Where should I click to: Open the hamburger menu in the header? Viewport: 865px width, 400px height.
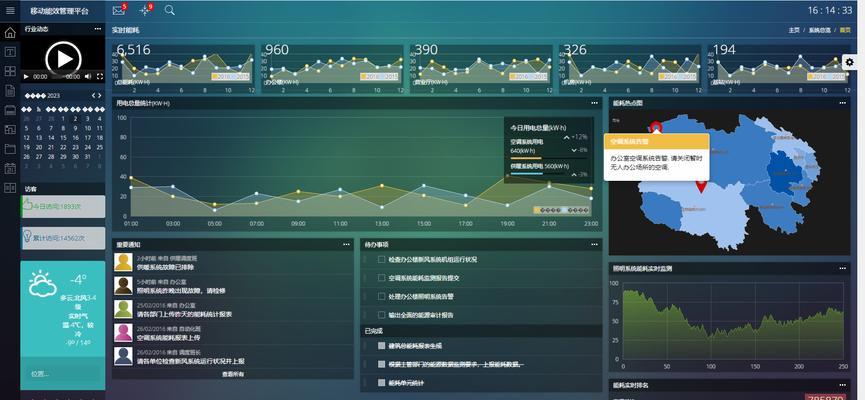(x=10, y=10)
